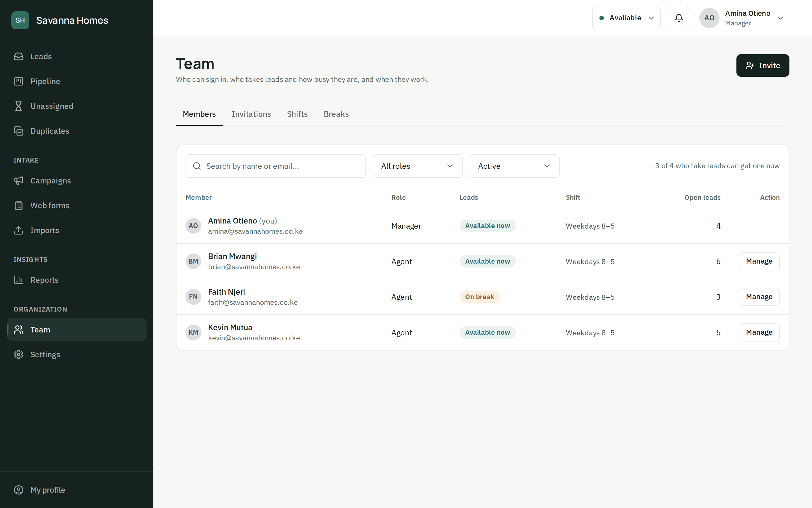
Task: Click the search magnifier icon
Action: [x=197, y=166]
